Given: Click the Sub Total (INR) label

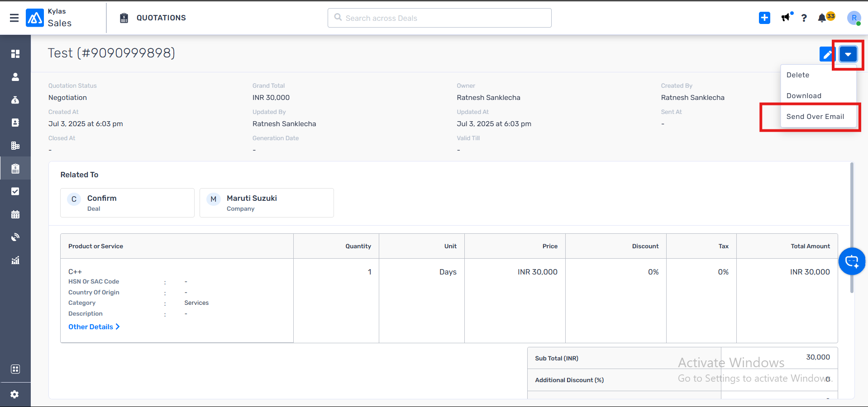Looking at the screenshot, I should pyautogui.click(x=557, y=359).
